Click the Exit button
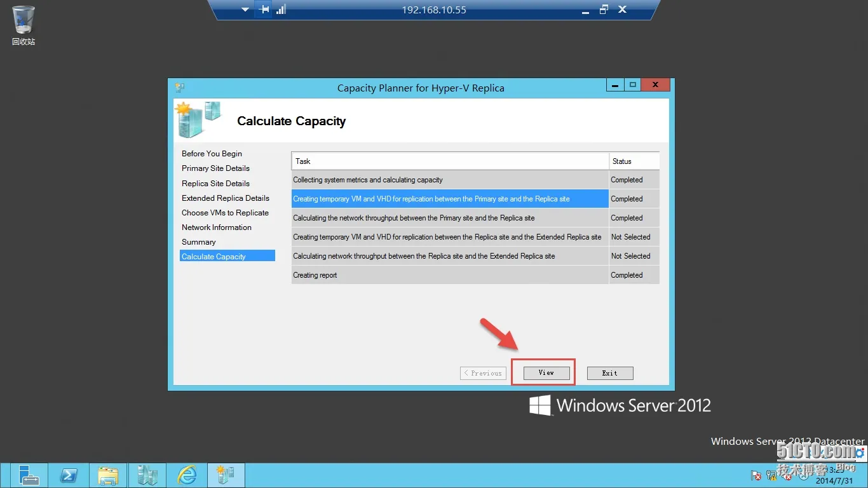This screenshot has height=488, width=868. (x=610, y=373)
